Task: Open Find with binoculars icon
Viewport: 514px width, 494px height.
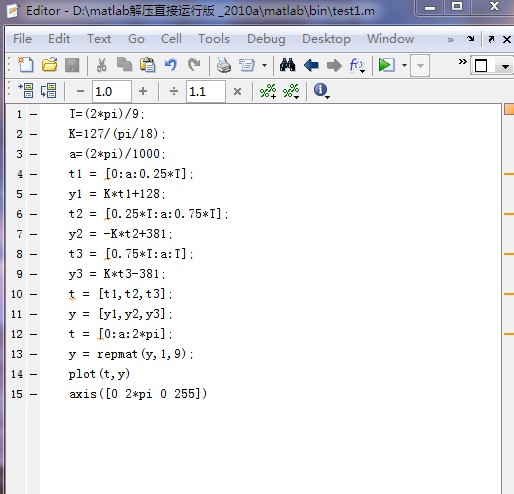Action: pyautogui.click(x=287, y=65)
